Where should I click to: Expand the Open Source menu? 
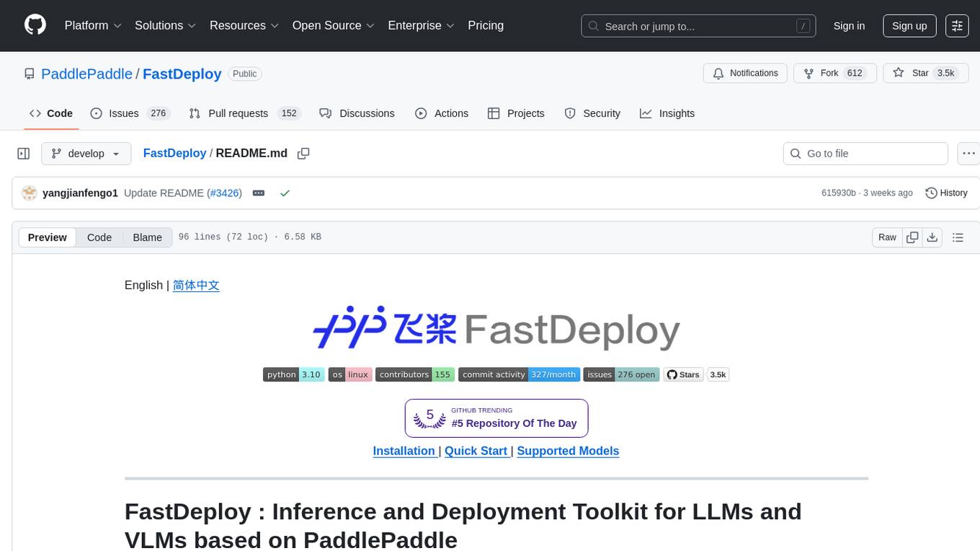(334, 25)
